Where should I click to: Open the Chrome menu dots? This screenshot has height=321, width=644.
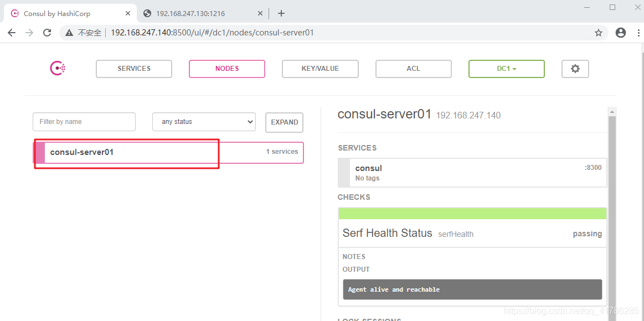point(638,33)
